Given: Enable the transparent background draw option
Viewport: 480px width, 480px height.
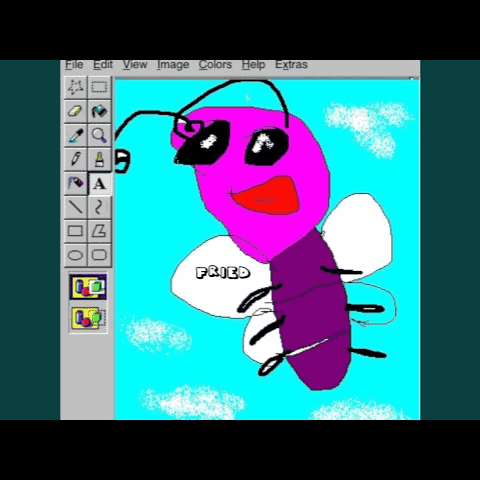Looking at the screenshot, I should click(88, 318).
